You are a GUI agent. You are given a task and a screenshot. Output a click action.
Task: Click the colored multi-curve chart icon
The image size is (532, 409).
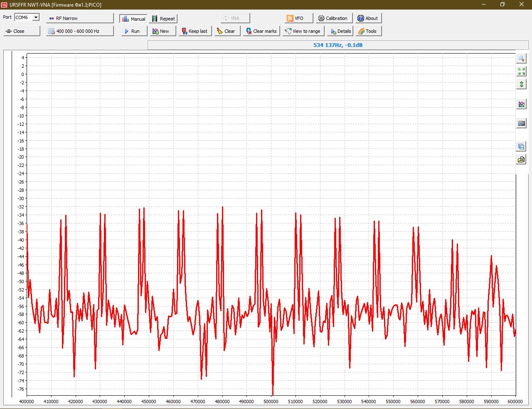tap(521, 104)
